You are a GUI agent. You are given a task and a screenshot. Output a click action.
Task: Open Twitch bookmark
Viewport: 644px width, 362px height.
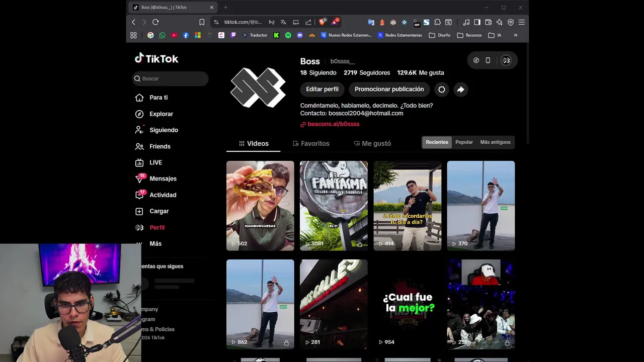pos(233,35)
